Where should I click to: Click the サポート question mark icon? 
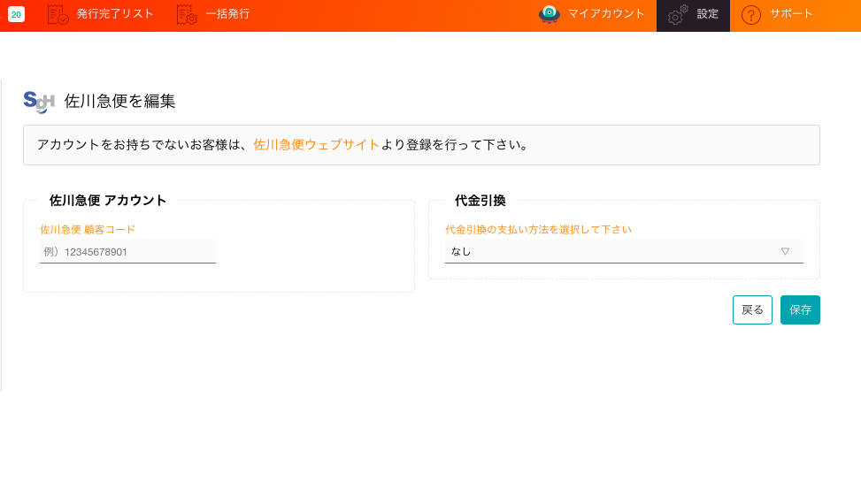[x=751, y=15]
